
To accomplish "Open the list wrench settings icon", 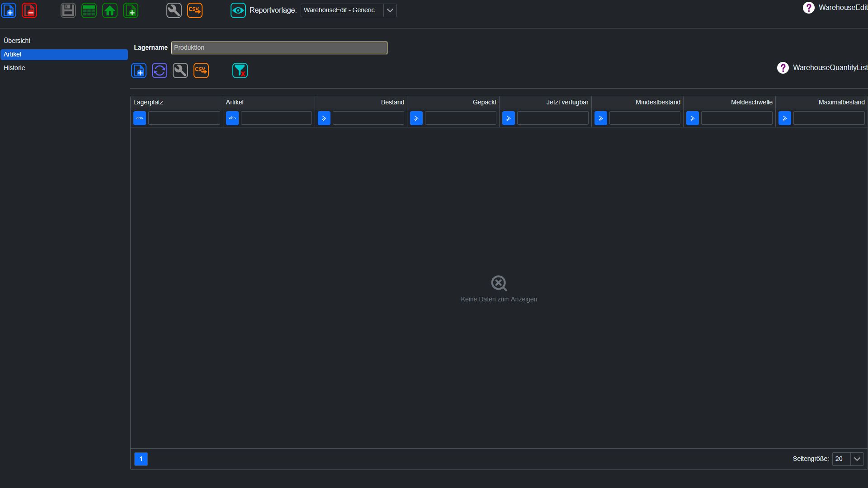I will tap(180, 70).
